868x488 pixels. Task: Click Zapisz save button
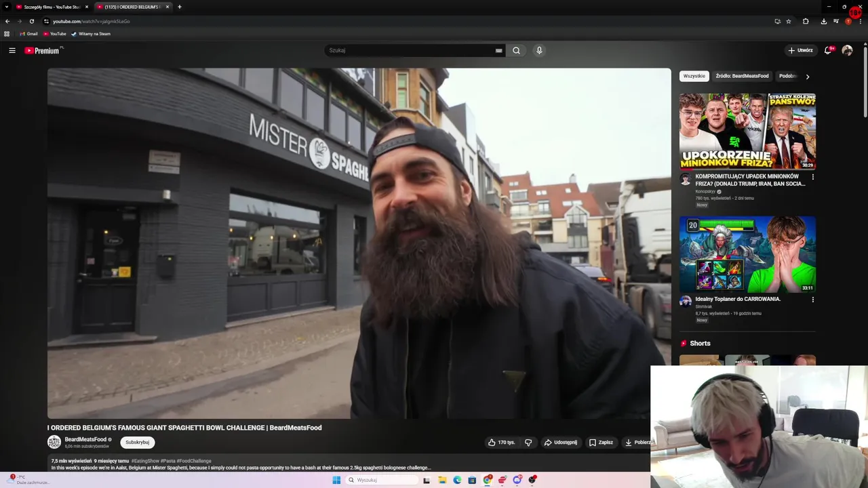point(601,443)
